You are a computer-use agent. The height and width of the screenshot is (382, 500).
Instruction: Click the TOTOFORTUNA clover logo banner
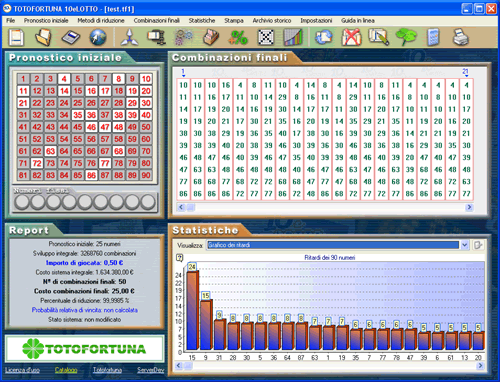click(x=85, y=349)
